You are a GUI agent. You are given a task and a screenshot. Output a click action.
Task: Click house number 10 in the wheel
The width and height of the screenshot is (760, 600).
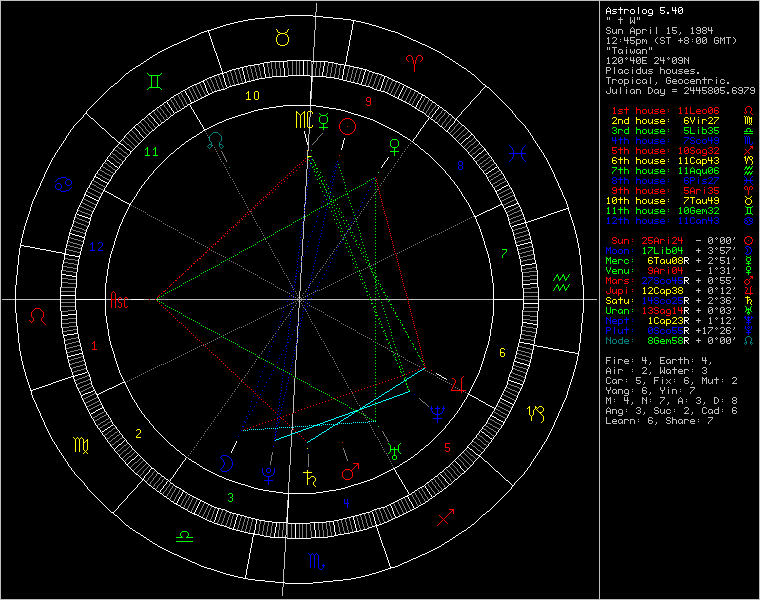pyautogui.click(x=253, y=95)
